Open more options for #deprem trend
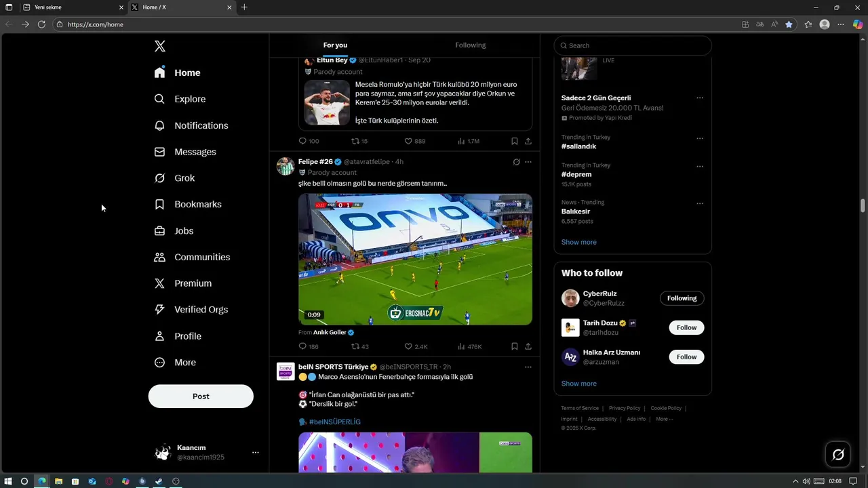 700,166
